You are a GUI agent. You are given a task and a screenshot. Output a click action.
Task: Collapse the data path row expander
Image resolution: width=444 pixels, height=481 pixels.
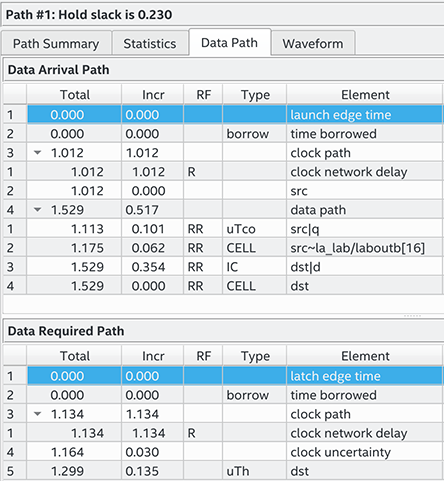38,210
